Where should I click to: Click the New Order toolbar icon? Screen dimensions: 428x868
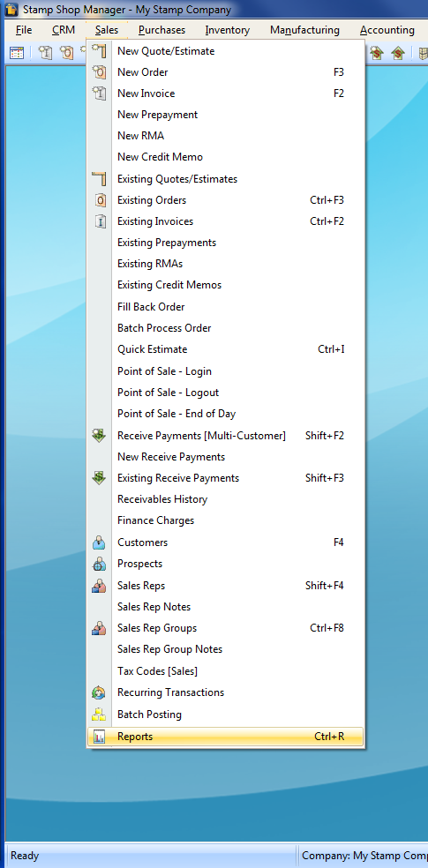click(66, 53)
